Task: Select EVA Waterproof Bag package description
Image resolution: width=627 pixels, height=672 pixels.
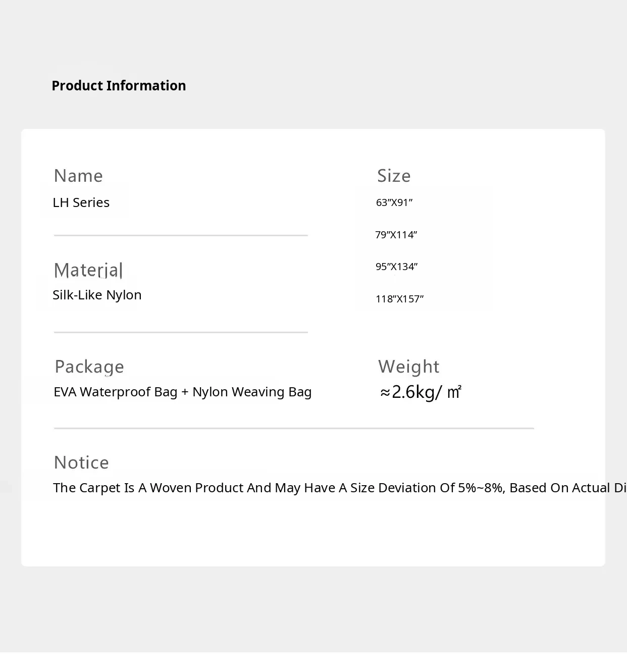Action: point(182,392)
